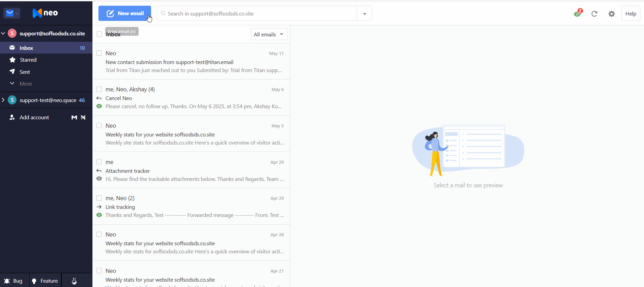Click the Add account link
This screenshot has width=644, height=287.
[34, 117]
